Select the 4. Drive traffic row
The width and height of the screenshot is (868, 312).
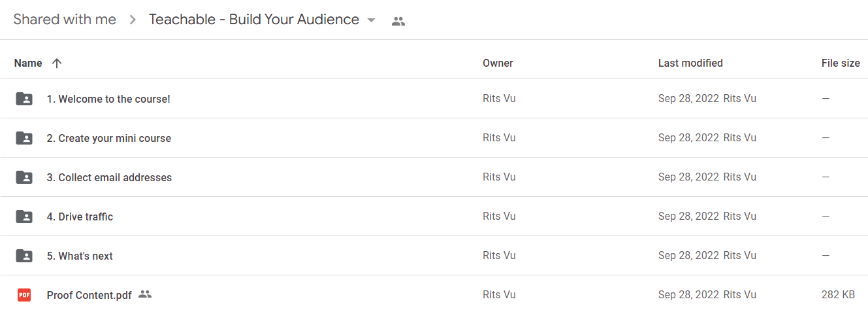434,217
